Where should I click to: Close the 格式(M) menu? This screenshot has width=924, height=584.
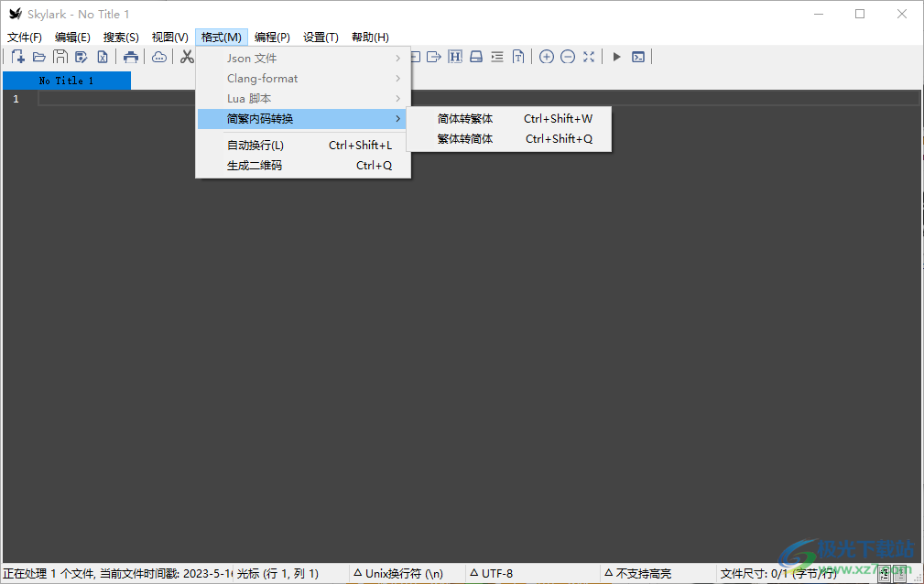click(221, 38)
